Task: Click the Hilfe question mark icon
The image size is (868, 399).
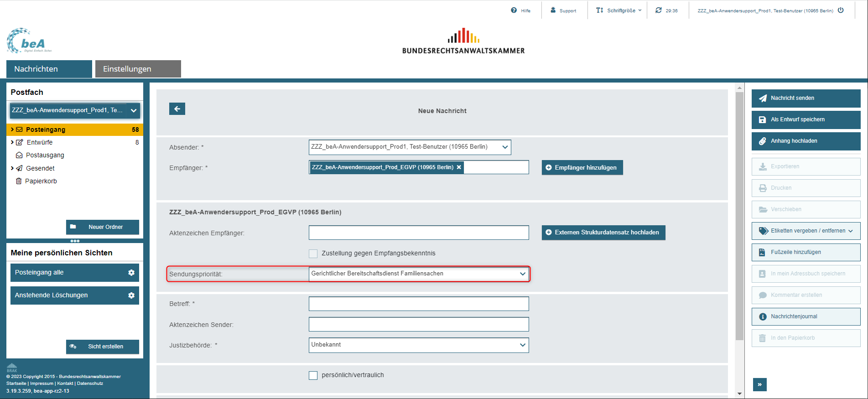Action: 514,10
